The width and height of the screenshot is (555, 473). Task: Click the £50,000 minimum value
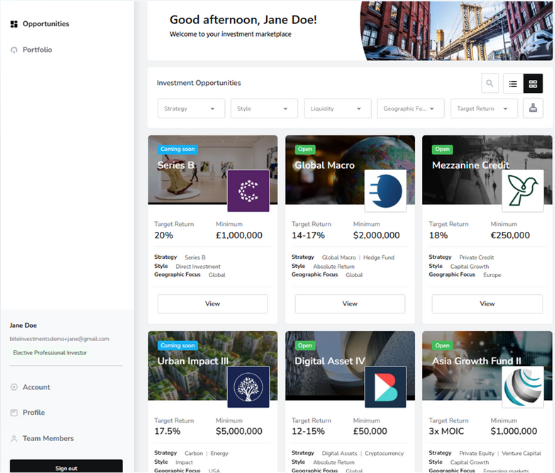[370, 431]
